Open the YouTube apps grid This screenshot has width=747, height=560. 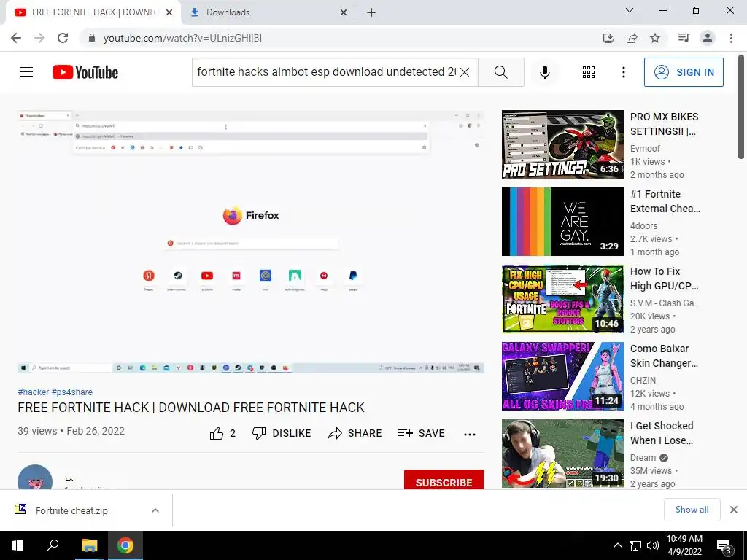point(589,72)
